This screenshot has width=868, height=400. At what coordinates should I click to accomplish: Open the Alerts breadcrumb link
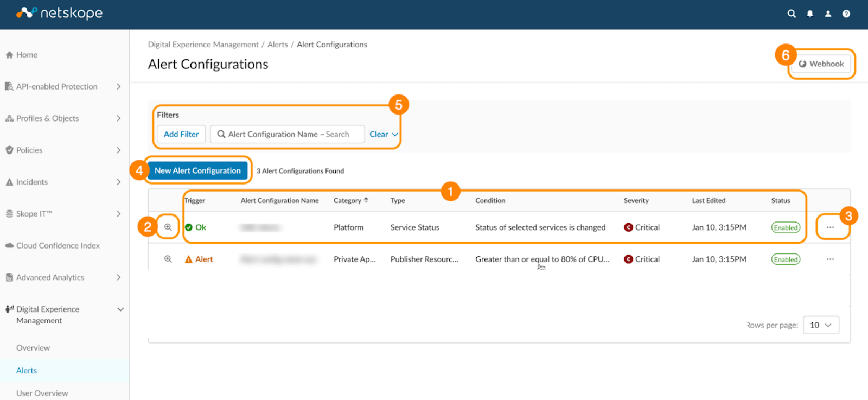click(278, 45)
